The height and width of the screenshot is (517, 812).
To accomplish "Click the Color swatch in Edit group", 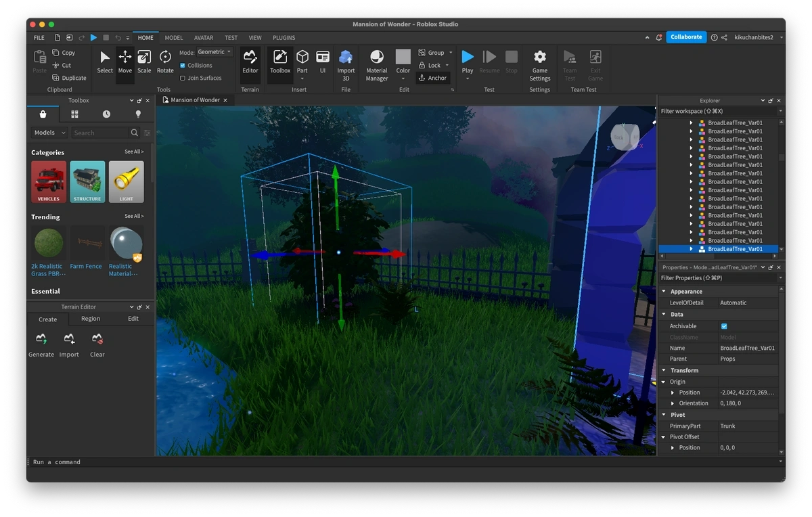I will (x=403, y=58).
